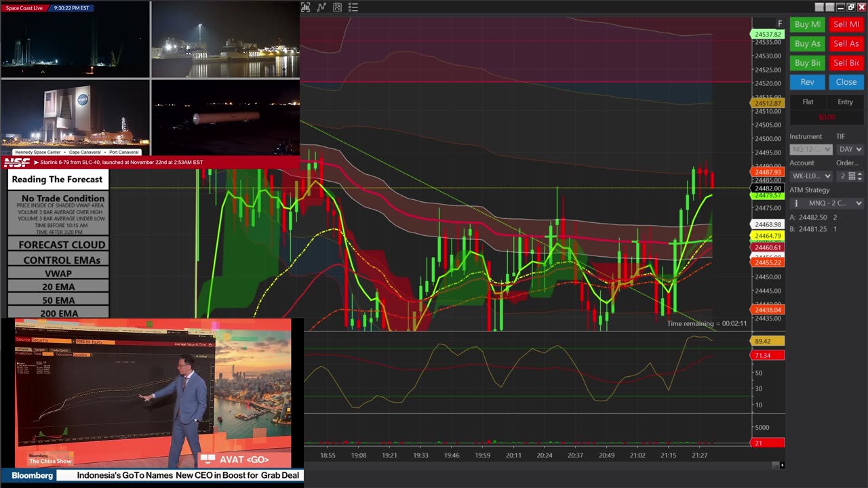Click the Buy Market button
The height and width of the screenshot is (488, 868).
pyautogui.click(x=807, y=24)
